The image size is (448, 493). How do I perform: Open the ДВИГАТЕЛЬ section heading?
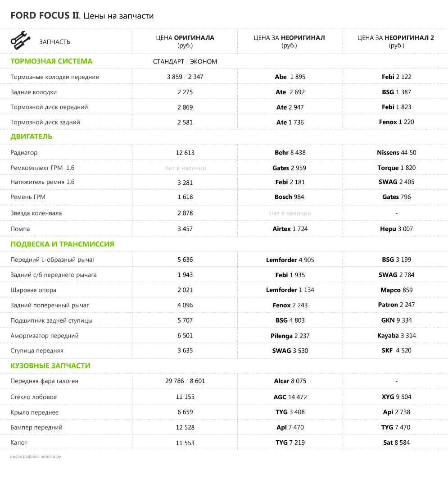32,137
